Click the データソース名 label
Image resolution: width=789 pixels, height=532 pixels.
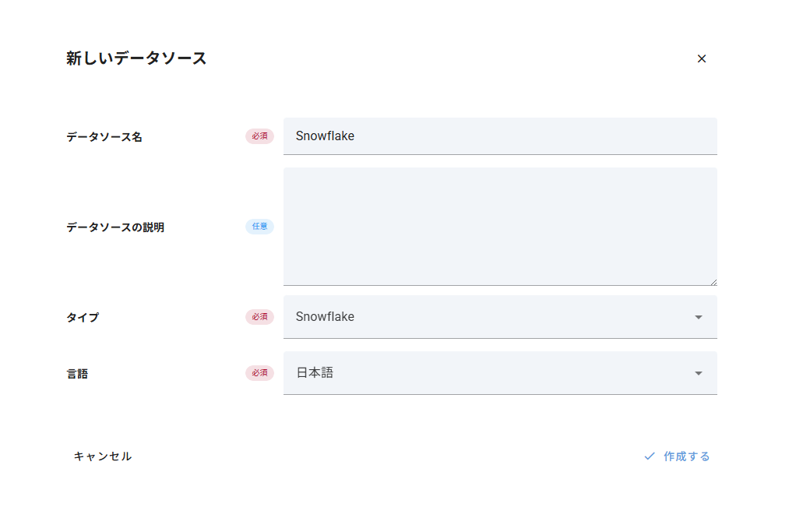(104, 137)
